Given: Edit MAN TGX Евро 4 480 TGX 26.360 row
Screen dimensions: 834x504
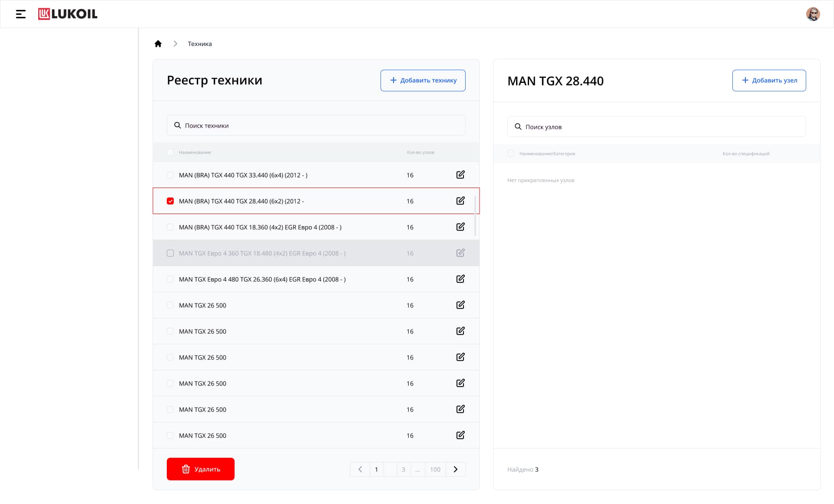Looking at the screenshot, I should tap(460, 279).
